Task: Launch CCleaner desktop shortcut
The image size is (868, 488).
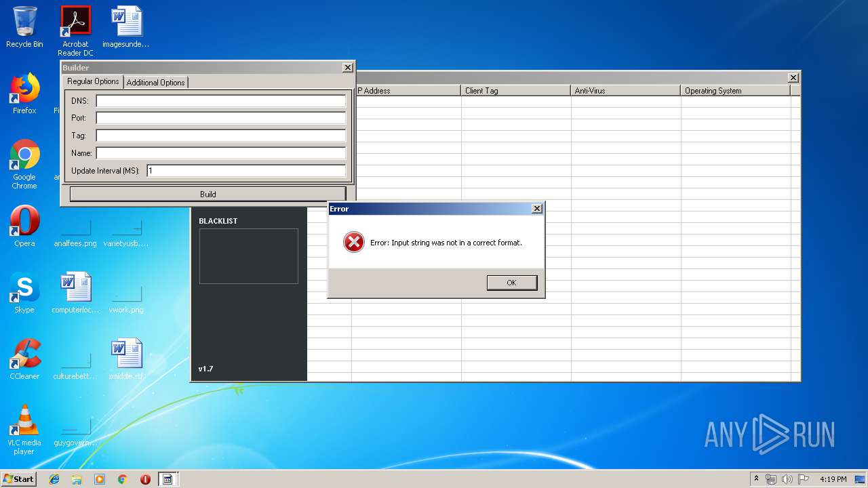Action: (24, 359)
